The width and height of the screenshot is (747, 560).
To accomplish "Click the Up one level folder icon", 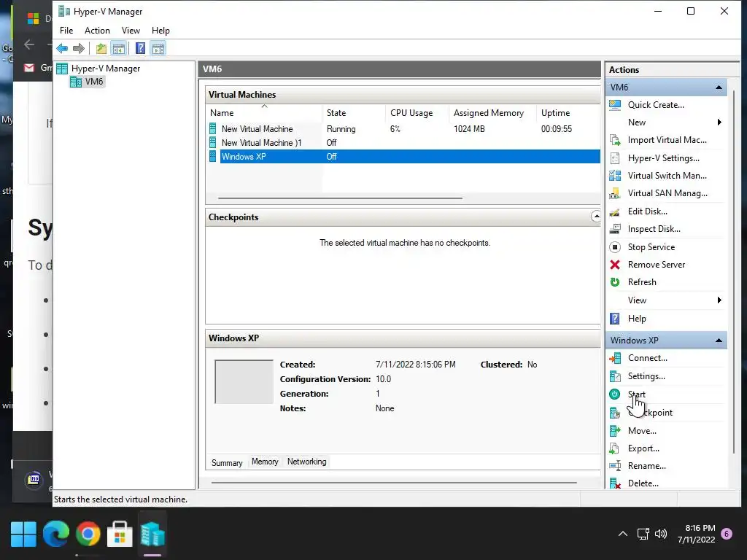I will tap(101, 48).
